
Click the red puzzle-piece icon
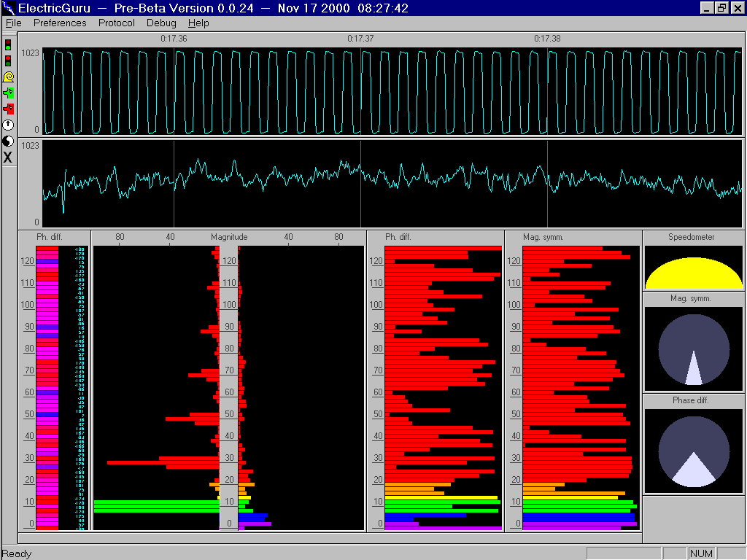coord(8,109)
